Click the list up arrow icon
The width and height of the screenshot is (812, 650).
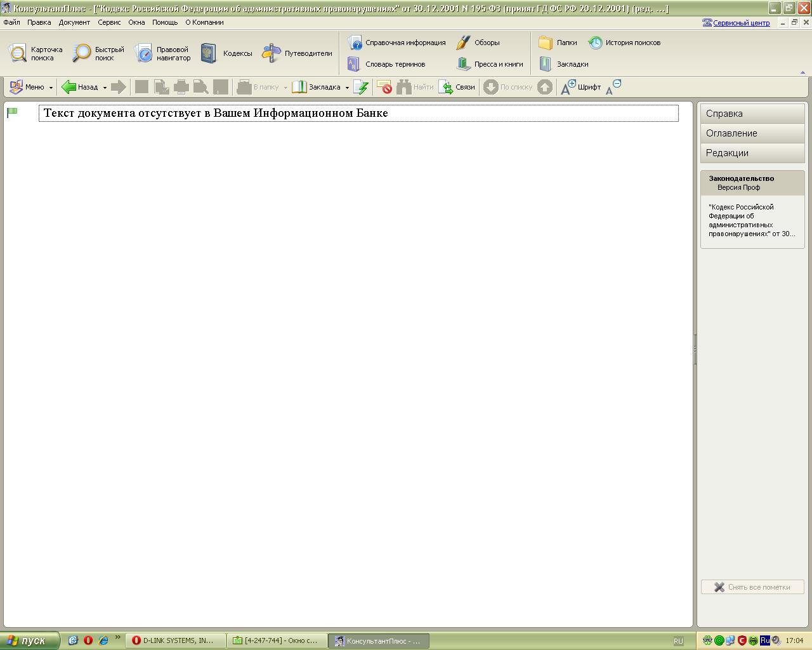pyautogui.click(x=545, y=87)
